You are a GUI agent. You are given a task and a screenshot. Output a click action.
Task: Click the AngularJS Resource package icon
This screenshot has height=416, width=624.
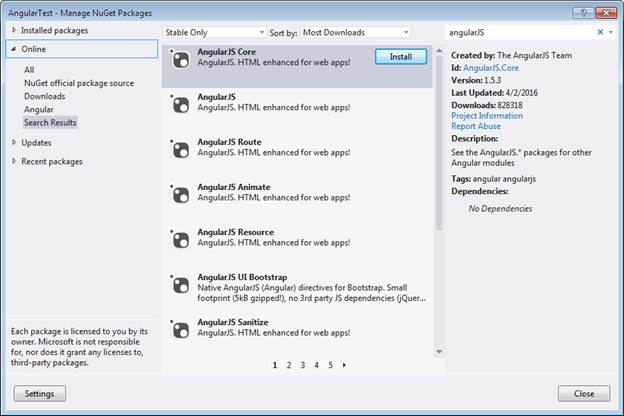181,240
